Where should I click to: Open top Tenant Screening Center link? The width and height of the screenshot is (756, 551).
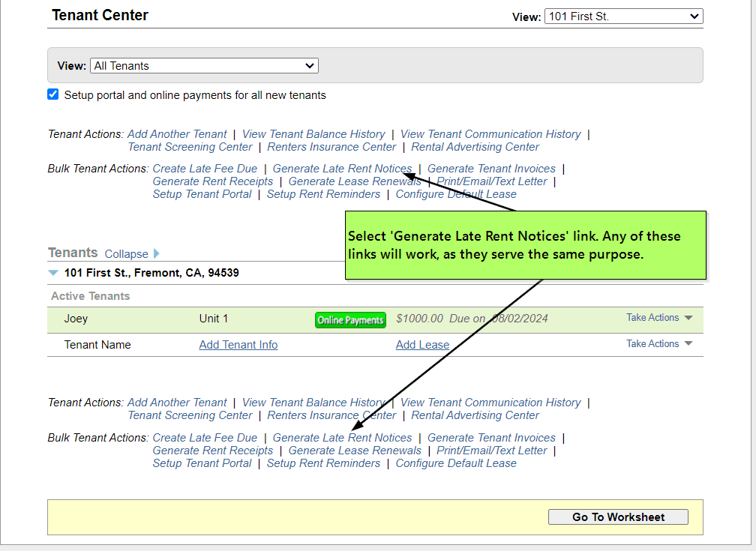point(190,147)
